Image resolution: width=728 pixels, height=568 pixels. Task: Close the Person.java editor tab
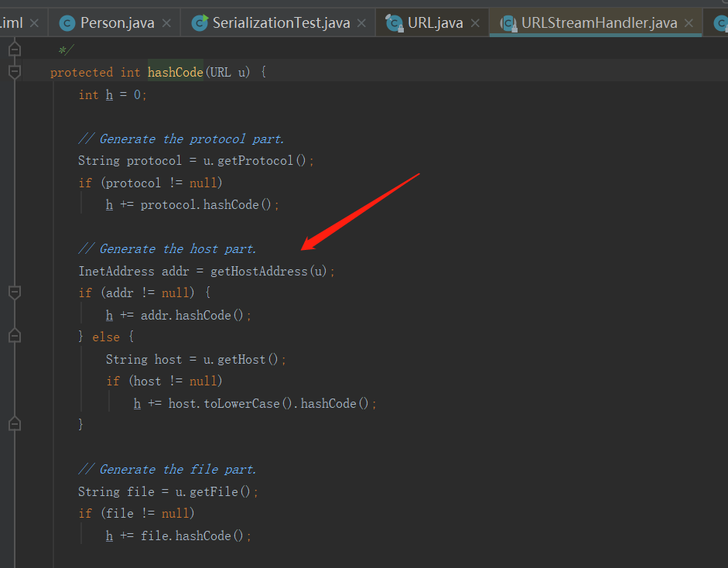166,23
